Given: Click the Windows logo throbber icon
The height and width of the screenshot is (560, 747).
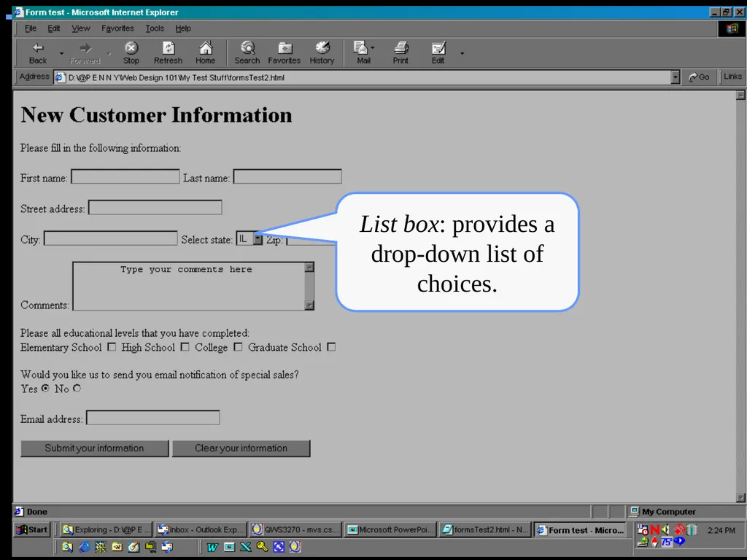Looking at the screenshot, I should (x=732, y=28).
